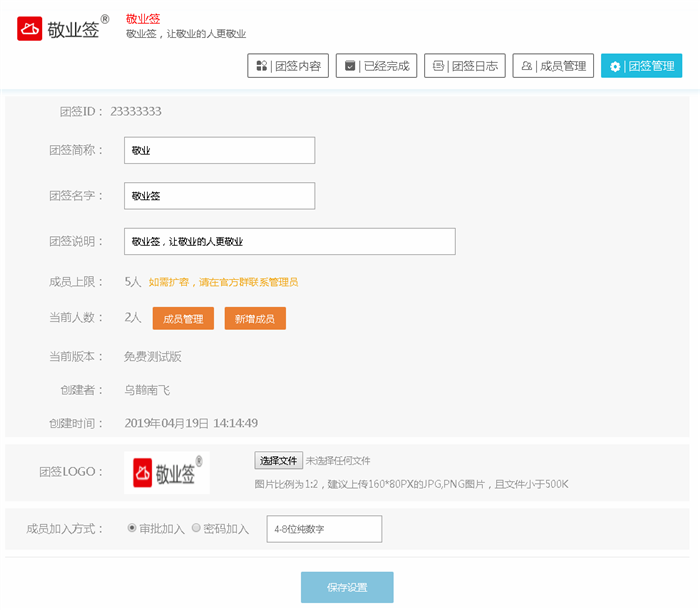The image size is (700, 610).
Task: Go to the 成员管理 tab in top navigation
Action: click(553, 66)
